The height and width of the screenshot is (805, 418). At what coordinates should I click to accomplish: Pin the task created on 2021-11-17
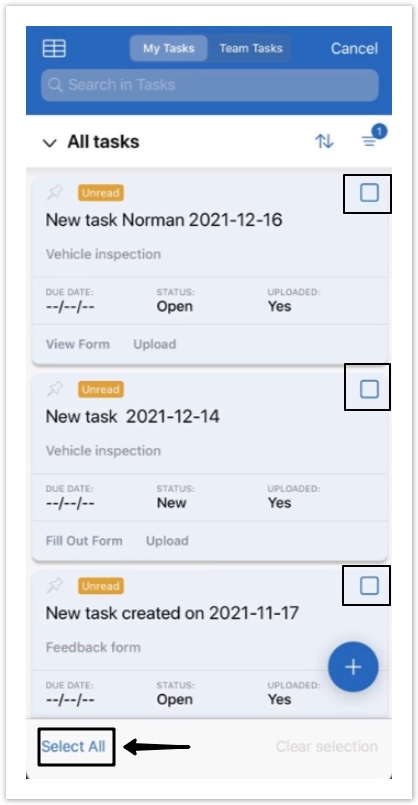point(54,586)
